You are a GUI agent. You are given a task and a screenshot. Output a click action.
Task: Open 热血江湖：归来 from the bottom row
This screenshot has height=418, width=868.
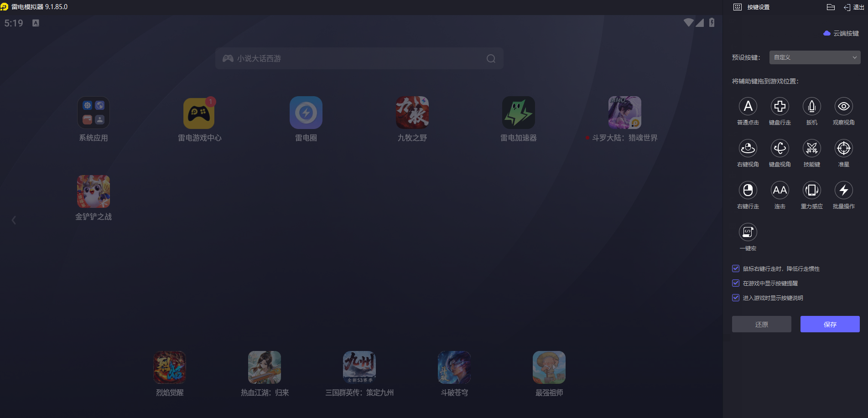point(265,367)
